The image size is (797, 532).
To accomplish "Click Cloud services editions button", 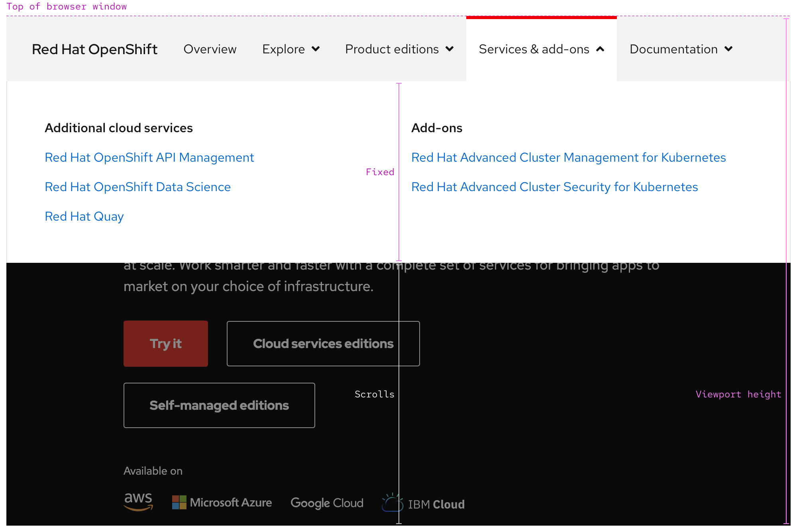I will pos(322,343).
